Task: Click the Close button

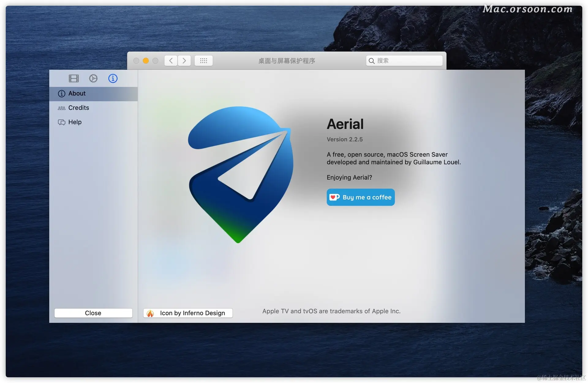Action: [x=93, y=313]
